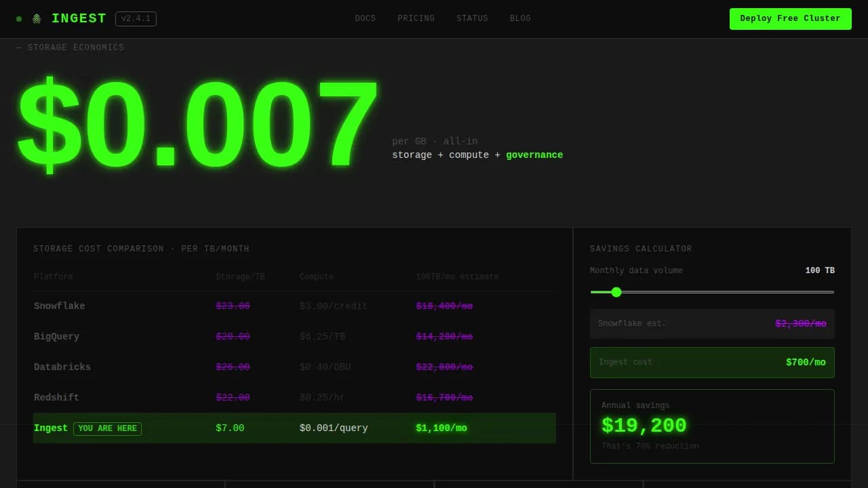The image size is (868, 488).
Task: Click Snowflake's $18,400/mo estimate
Action: [444, 306]
